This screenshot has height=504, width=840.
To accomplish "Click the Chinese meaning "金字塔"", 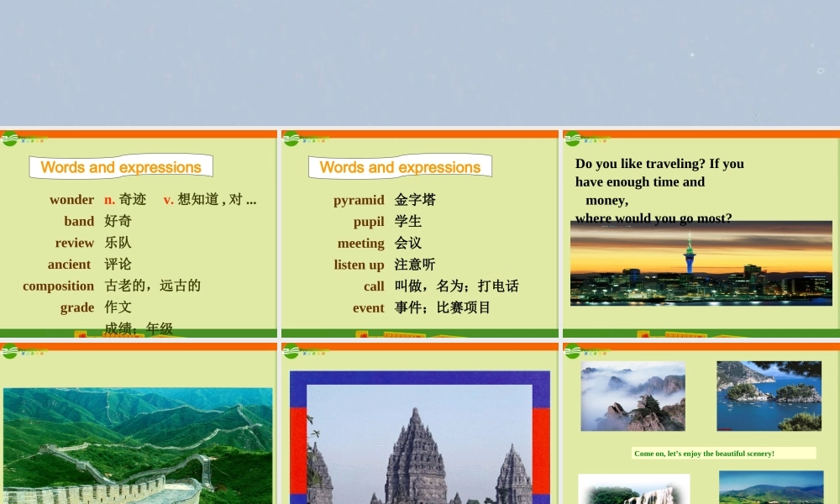I will coord(415,200).
